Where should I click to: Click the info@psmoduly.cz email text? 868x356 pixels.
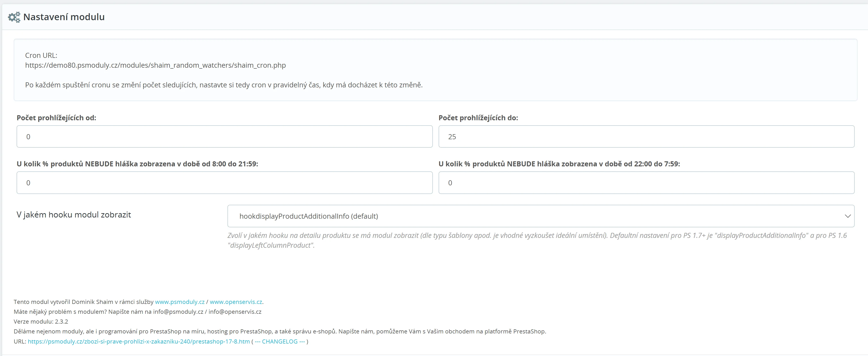click(178, 312)
